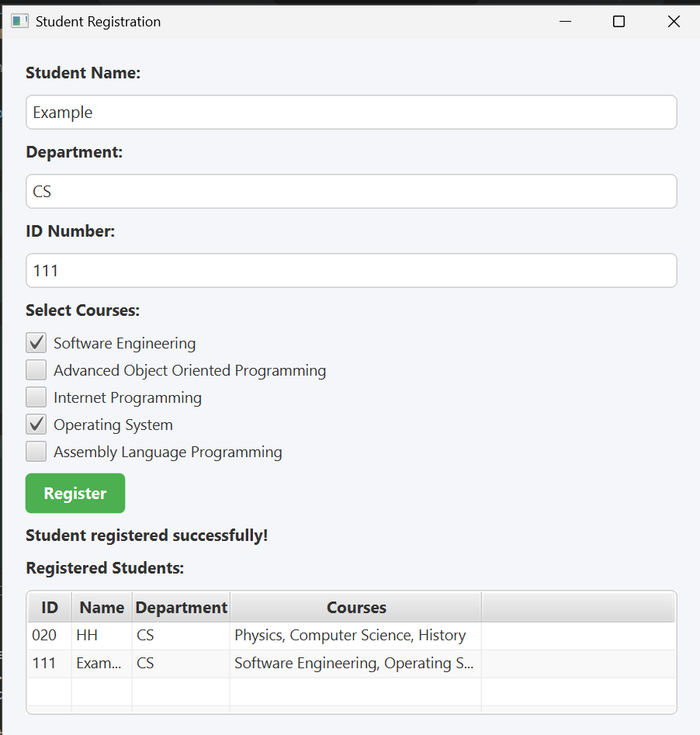Check Assembly Language Programming course
Screen dimensions: 700x735
coord(36,452)
